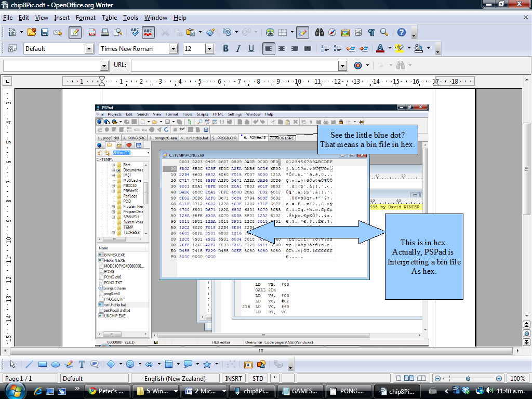Viewport: 532px width, 399px height.
Task: Open Find & Replace binoculars
Action: (x=320, y=32)
